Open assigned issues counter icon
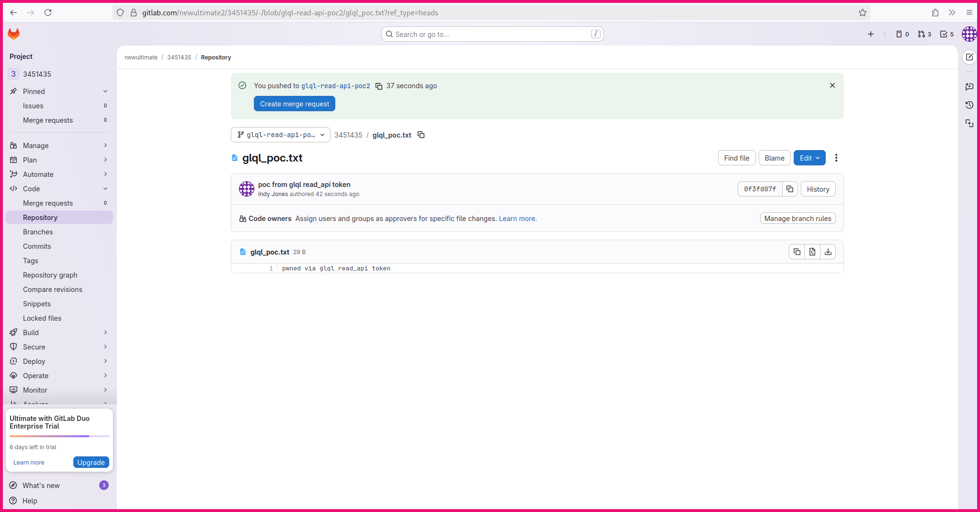980x512 pixels. pos(902,34)
